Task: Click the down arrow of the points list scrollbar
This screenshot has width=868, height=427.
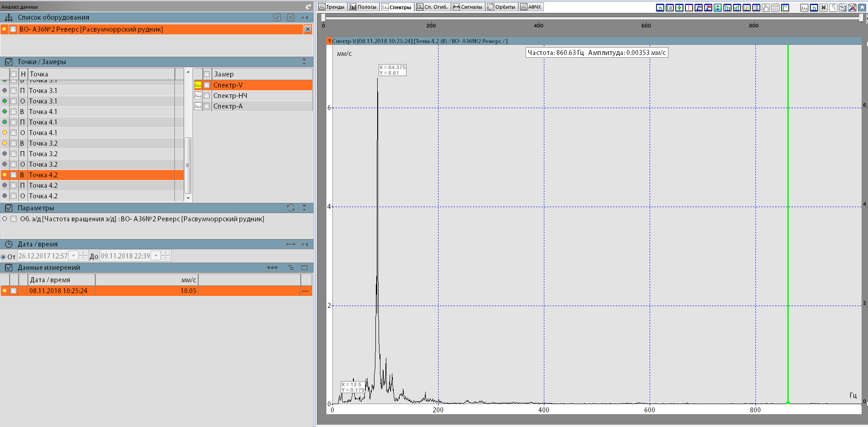Action: click(x=188, y=198)
